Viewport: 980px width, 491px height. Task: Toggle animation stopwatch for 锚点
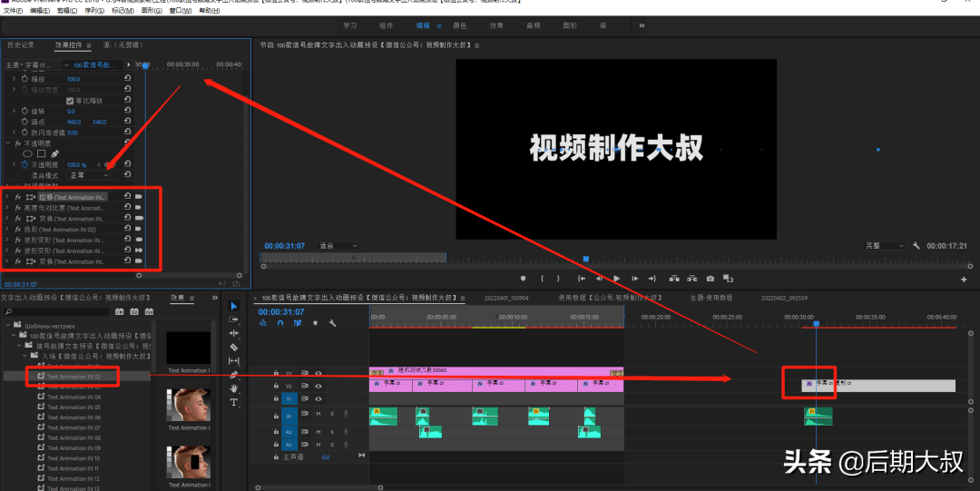click(x=25, y=122)
